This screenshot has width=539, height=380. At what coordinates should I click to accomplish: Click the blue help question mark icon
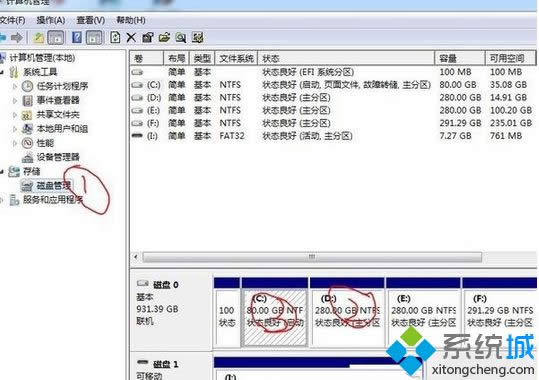click(x=77, y=37)
